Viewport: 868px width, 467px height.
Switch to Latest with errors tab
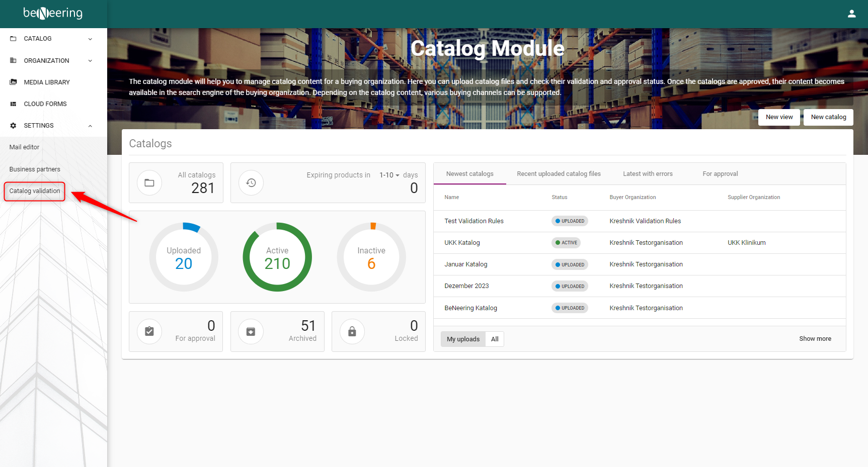(648, 174)
